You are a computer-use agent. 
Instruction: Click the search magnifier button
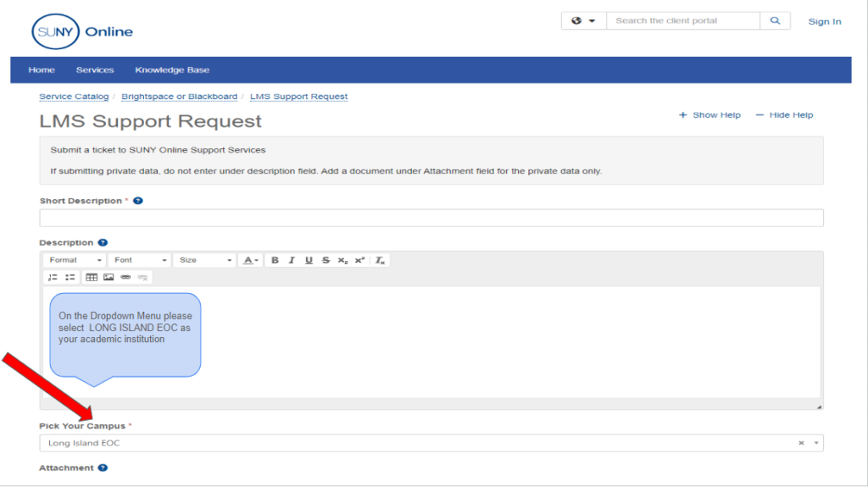(x=775, y=21)
